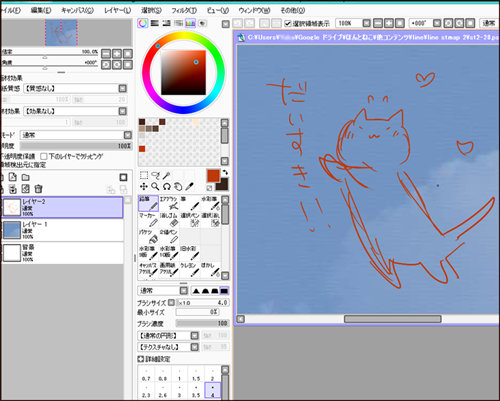This screenshot has width=500, height=401.
Task: Create a new layer in layer panel
Action: click(13, 177)
